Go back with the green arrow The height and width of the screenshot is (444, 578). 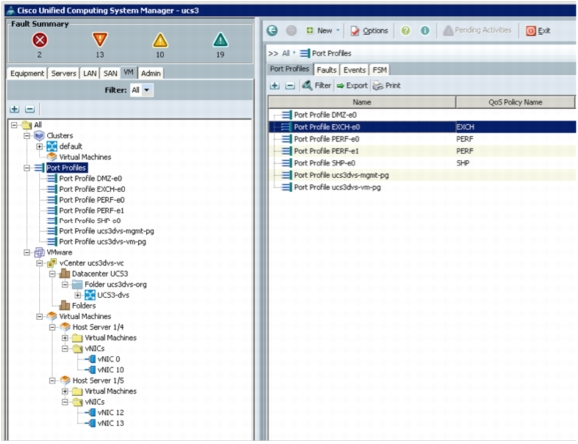coord(272,30)
